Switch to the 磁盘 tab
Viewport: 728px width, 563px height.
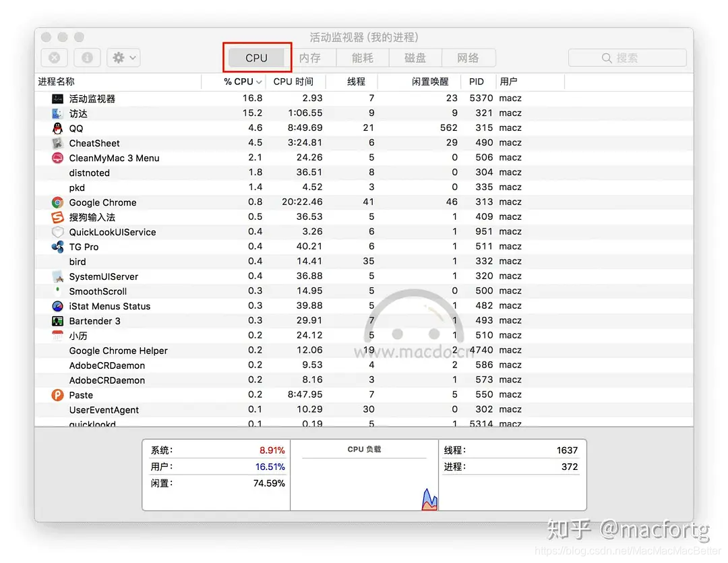click(x=415, y=57)
